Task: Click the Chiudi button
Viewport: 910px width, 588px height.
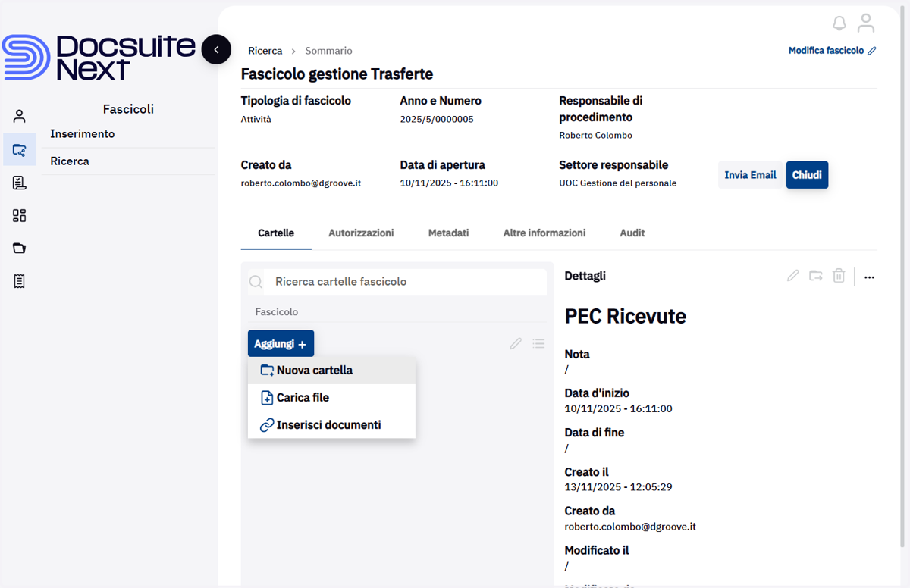Action: tap(807, 175)
